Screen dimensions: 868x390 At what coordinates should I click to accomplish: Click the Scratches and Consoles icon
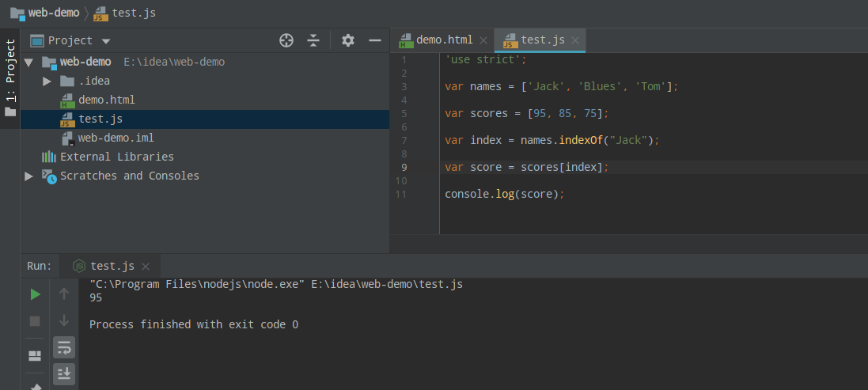click(49, 176)
